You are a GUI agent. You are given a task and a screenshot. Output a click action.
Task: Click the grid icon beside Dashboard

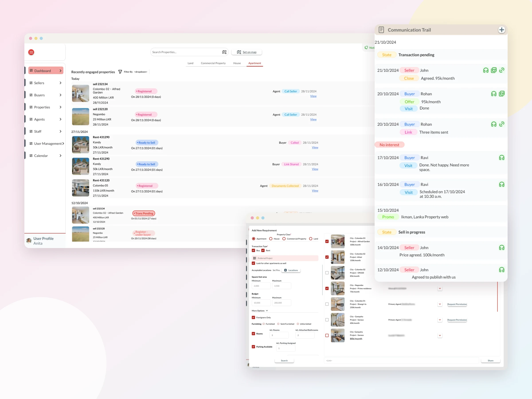pos(31,70)
